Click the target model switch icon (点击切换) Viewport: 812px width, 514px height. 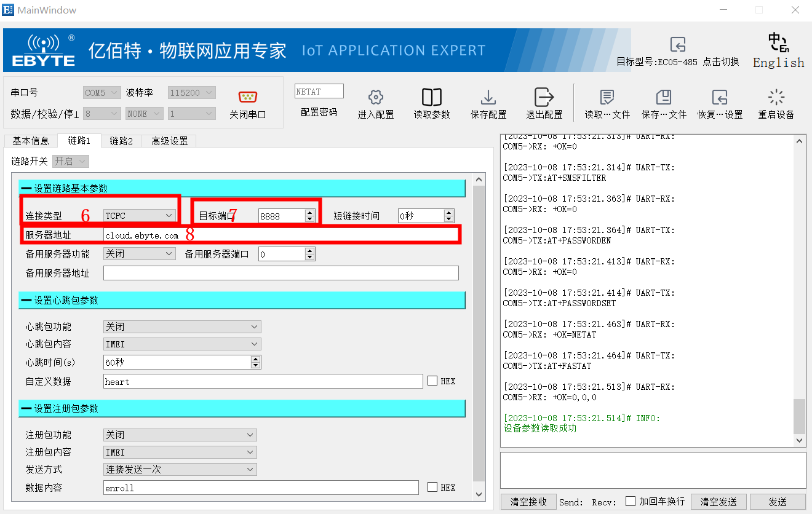click(x=678, y=45)
